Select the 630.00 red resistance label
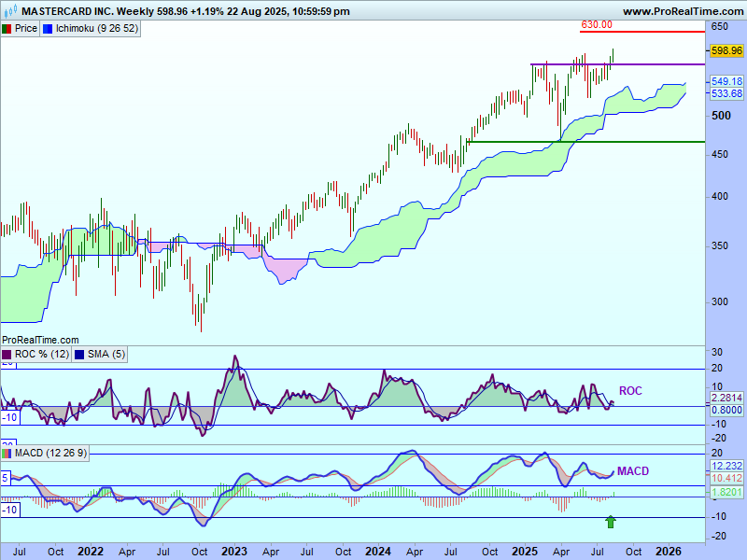 click(x=597, y=25)
